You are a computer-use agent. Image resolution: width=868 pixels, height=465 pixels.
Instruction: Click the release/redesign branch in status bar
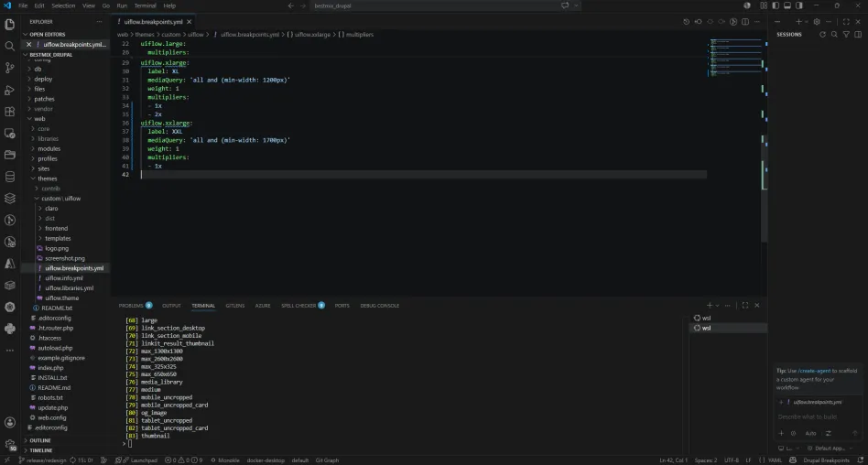43,460
